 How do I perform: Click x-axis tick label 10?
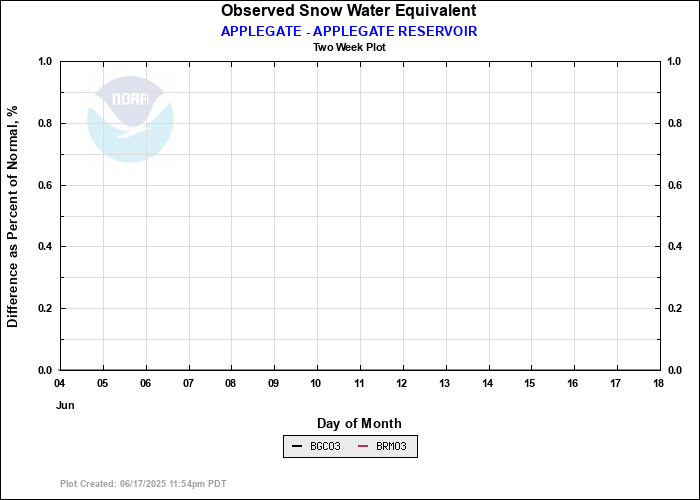click(x=316, y=383)
